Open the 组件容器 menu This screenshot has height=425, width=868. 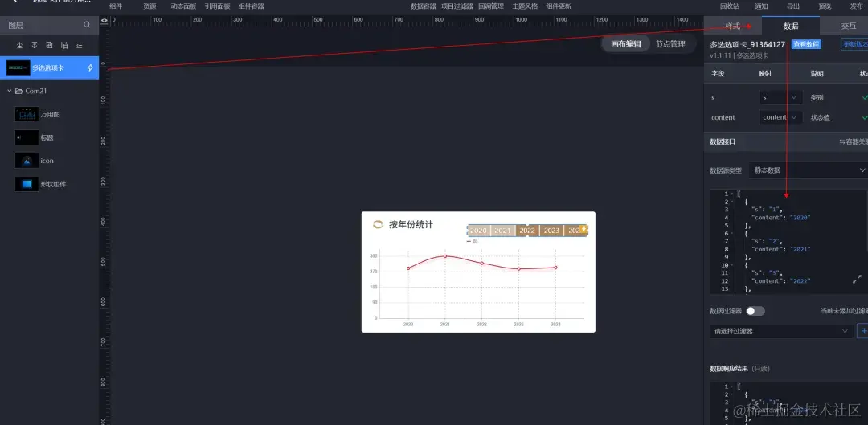[x=252, y=6]
